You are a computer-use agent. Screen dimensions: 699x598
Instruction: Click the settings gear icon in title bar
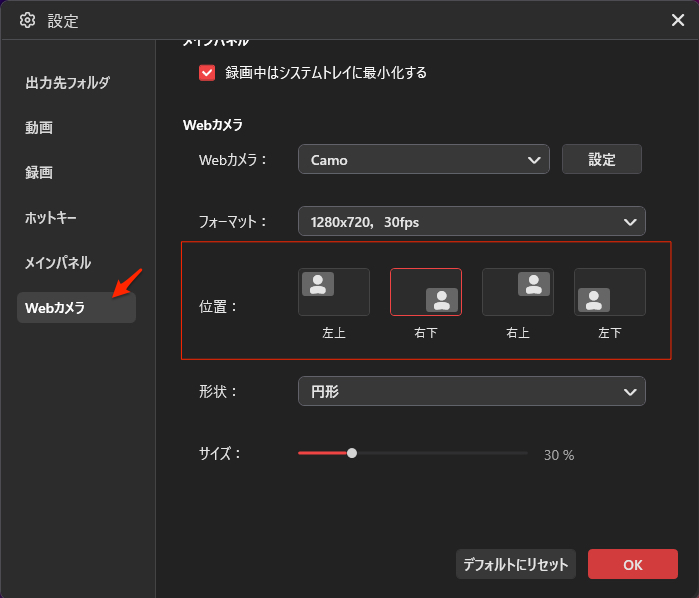(28, 21)
